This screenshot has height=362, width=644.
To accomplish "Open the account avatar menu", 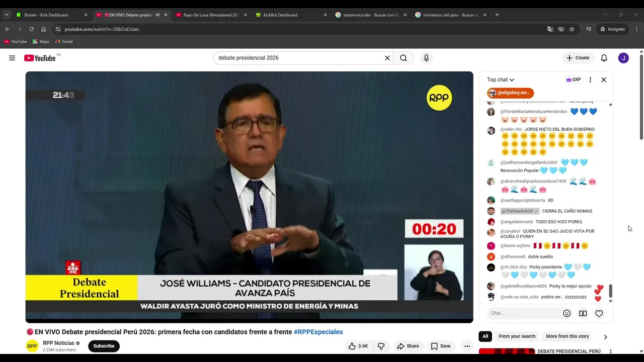I will (x=623, y=58).
